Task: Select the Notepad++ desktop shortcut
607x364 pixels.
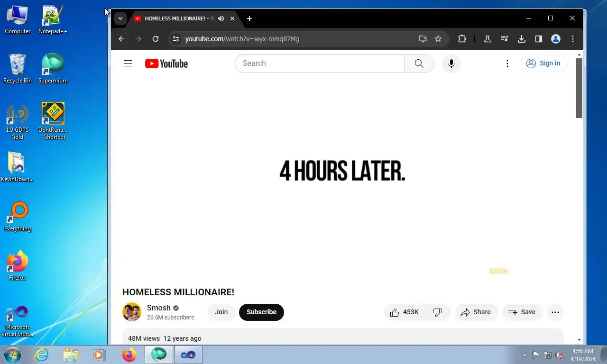Action: 53,20
